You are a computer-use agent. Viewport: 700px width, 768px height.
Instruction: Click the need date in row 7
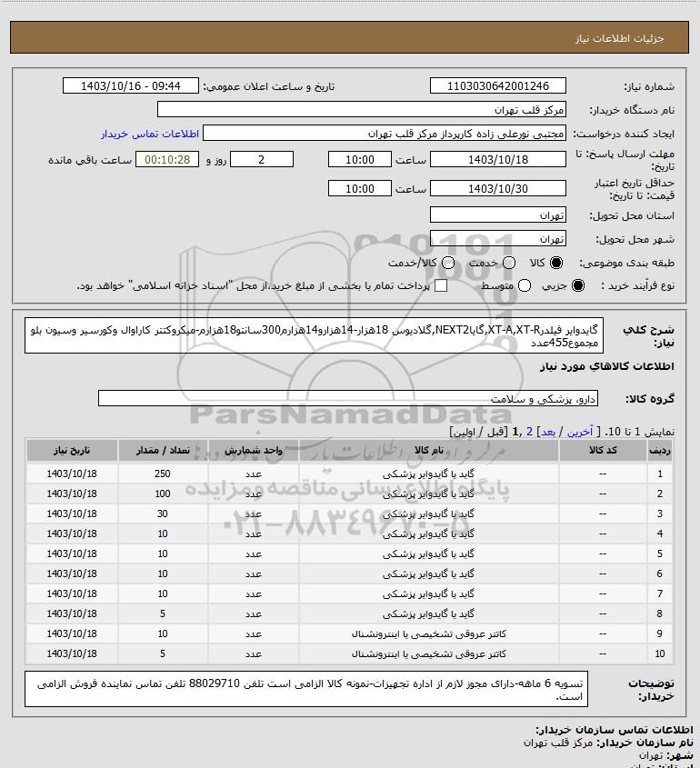(x=72, y=593)
